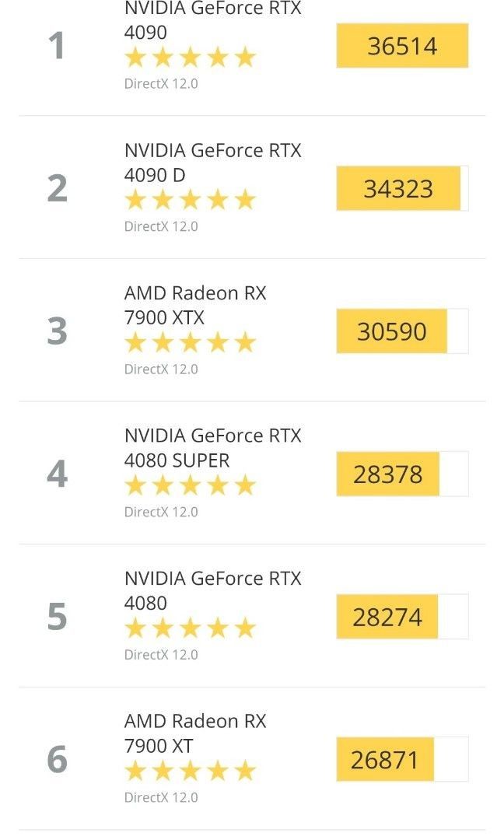Select the star rating under RTX 4090 D
Viewport: 504px width, 840px height.
coord(189,199)
